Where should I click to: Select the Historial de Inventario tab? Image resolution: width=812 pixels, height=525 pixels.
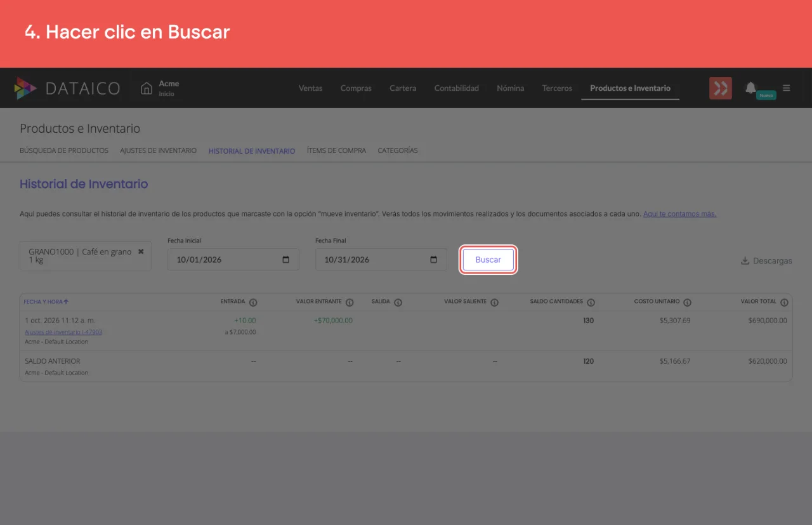coord(252,151)
